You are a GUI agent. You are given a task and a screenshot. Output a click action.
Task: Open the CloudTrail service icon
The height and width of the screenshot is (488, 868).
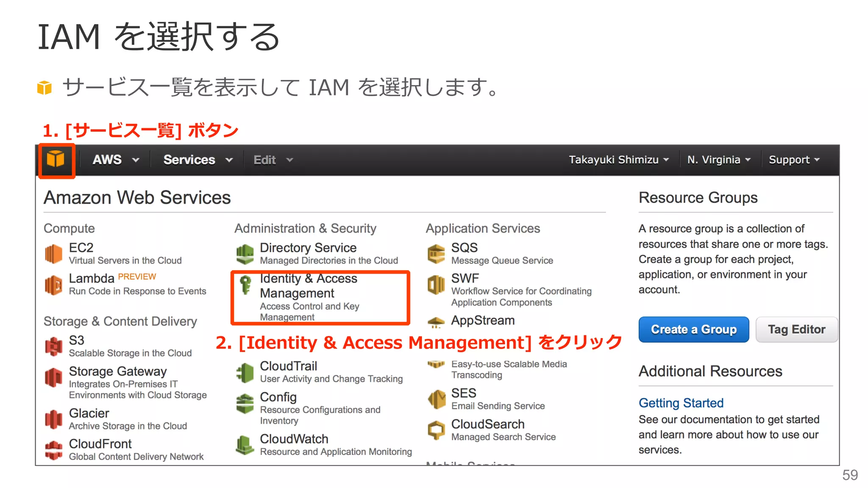point(245,373)
